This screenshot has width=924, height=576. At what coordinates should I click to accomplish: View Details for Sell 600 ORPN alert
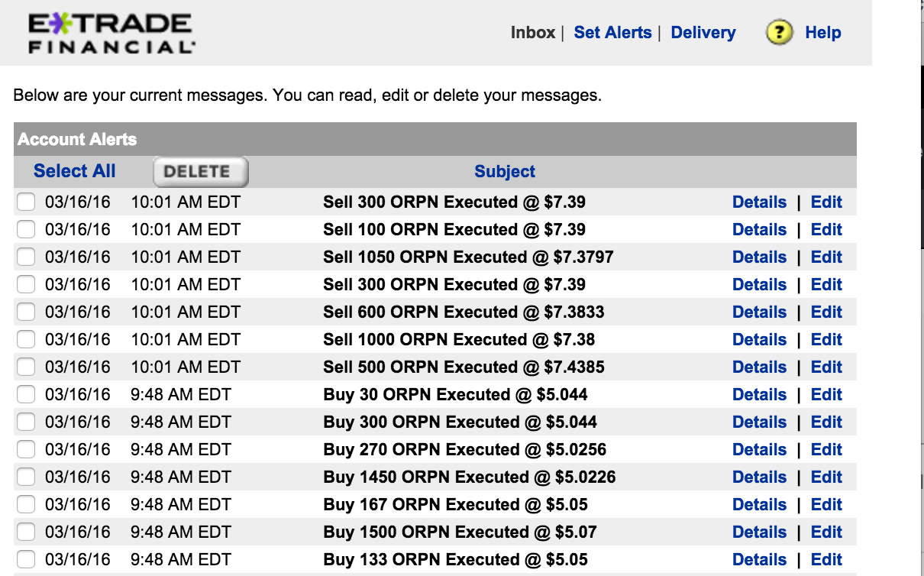pyautogui.click(x=759, y=312)
